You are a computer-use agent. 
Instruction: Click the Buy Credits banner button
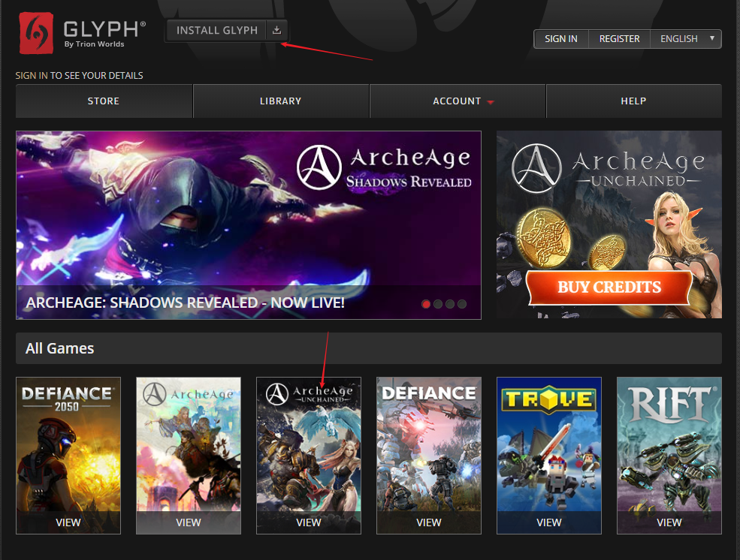(x=609, y=288)
